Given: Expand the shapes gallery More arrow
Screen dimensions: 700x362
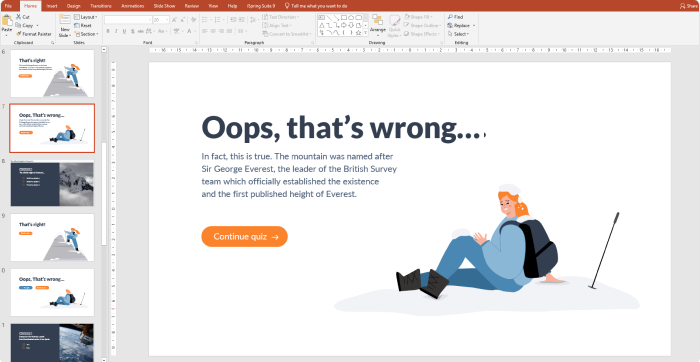Looking at the screenshot, I should pyautogui.click(x=366, y=33).
